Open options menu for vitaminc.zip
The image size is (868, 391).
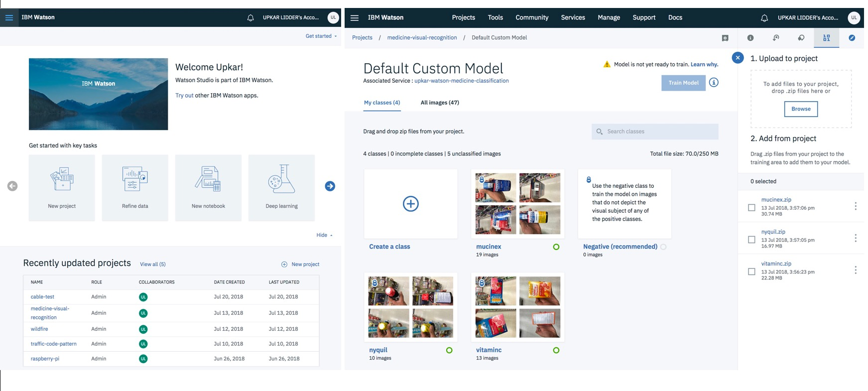[856, 270]
